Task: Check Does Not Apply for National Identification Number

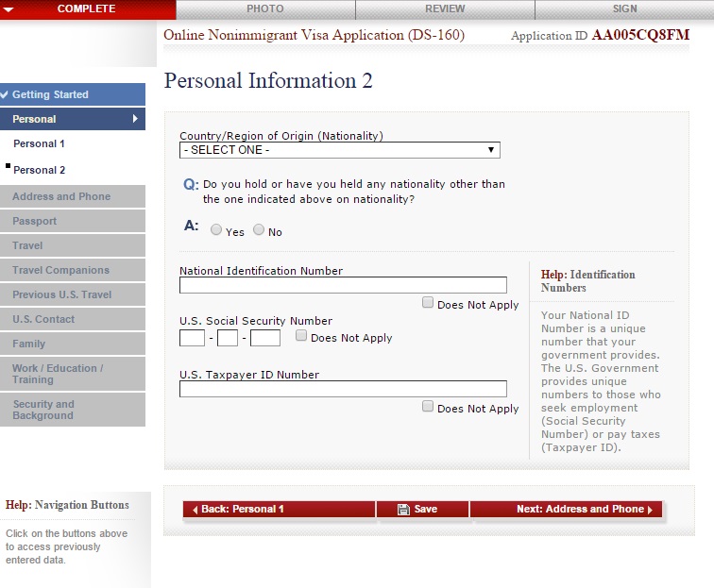Action: coord(428,302)
